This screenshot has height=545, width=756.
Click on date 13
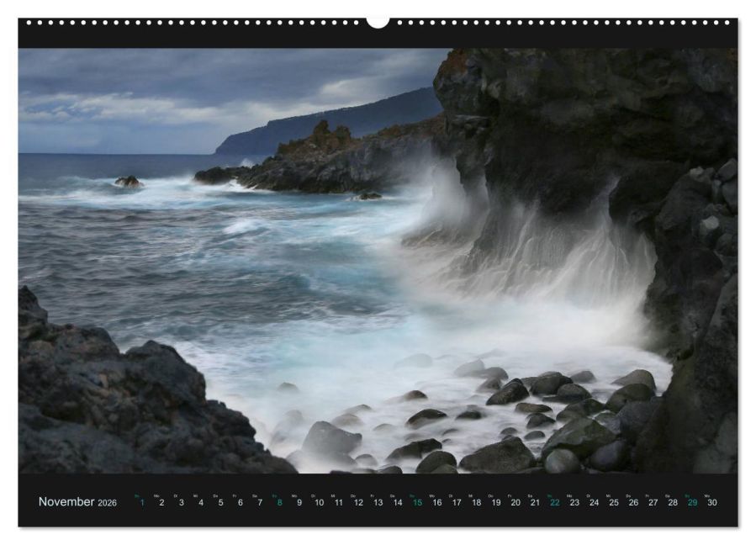pos(378,503)
